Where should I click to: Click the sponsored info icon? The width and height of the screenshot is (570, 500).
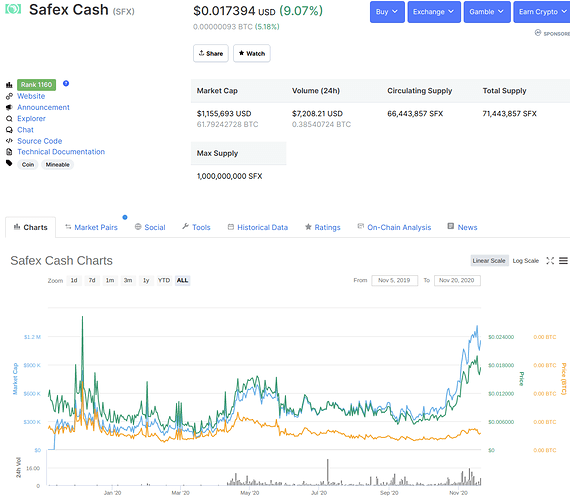pos(538,33)
